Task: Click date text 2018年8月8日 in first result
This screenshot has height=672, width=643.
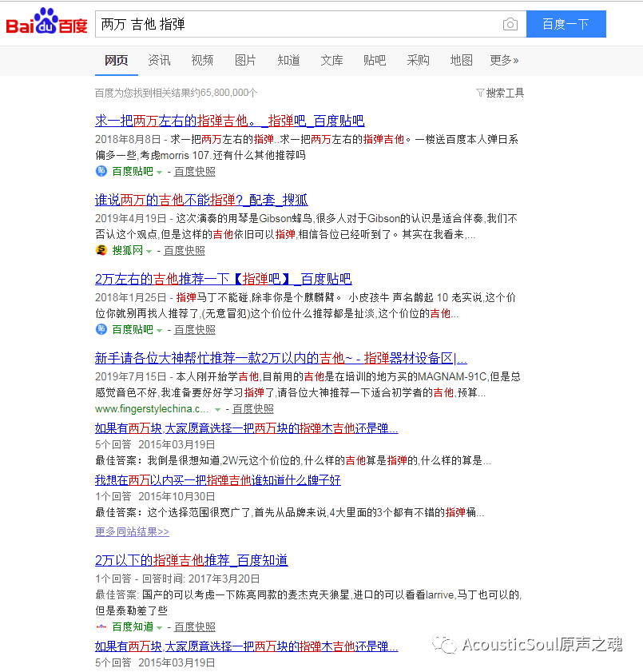Action: (128, 139)
